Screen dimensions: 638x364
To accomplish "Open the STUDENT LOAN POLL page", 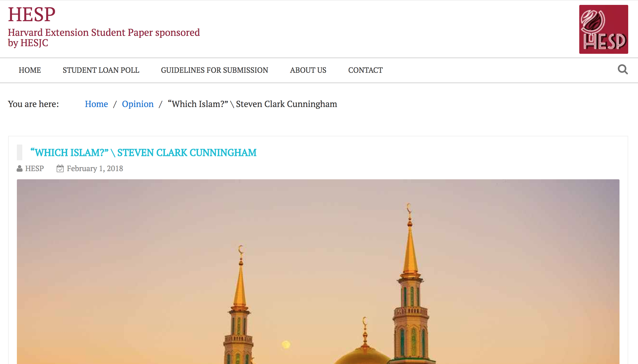I will (x=101, y=70).
